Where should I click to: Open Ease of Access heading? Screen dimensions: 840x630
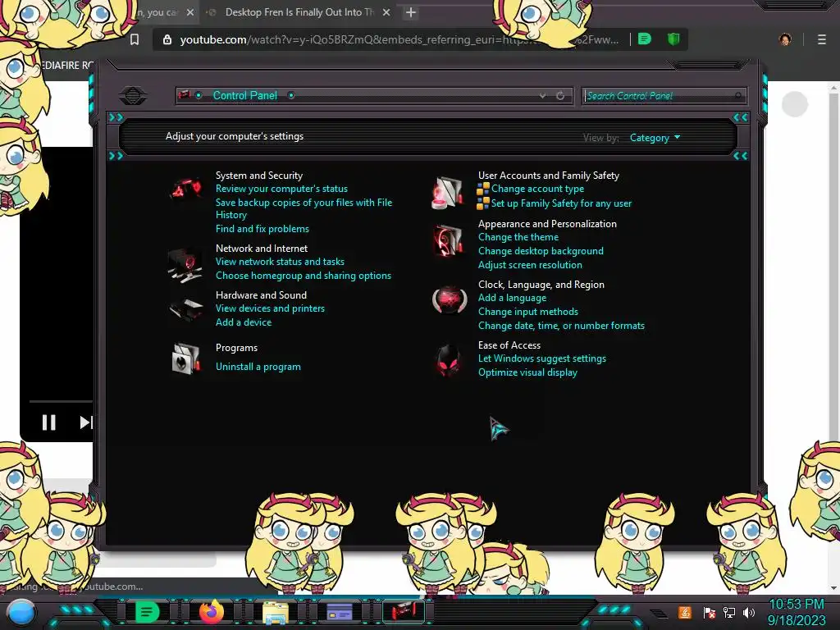coord(509,345)
